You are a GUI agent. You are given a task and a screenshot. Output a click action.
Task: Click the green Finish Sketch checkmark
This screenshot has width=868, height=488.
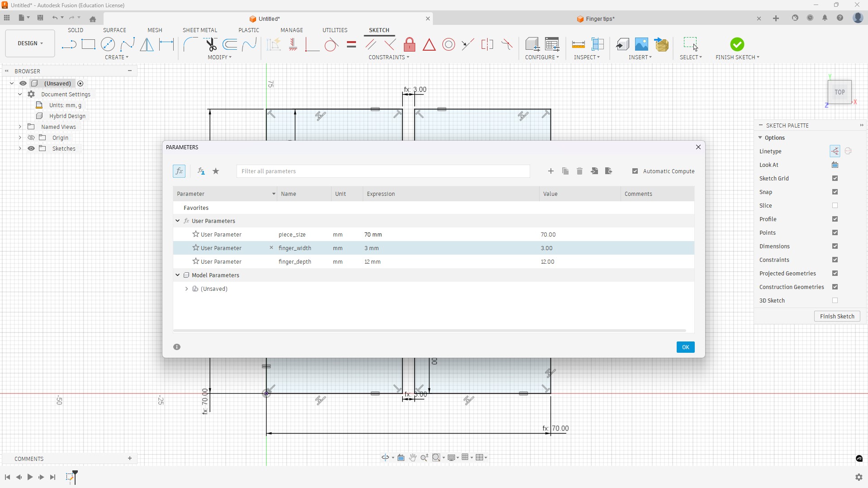coord(737,44)
